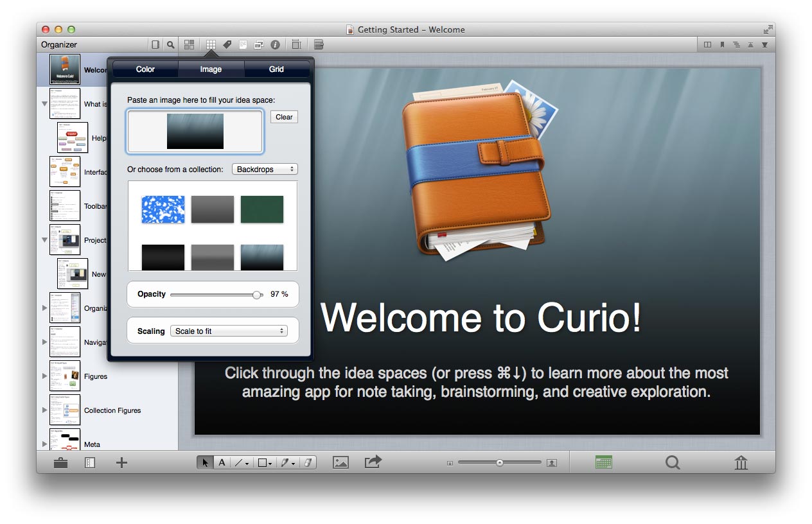Click the '97 %' opacity value
The height and width of the screenshot is (524, 812).
click(279, 294)
